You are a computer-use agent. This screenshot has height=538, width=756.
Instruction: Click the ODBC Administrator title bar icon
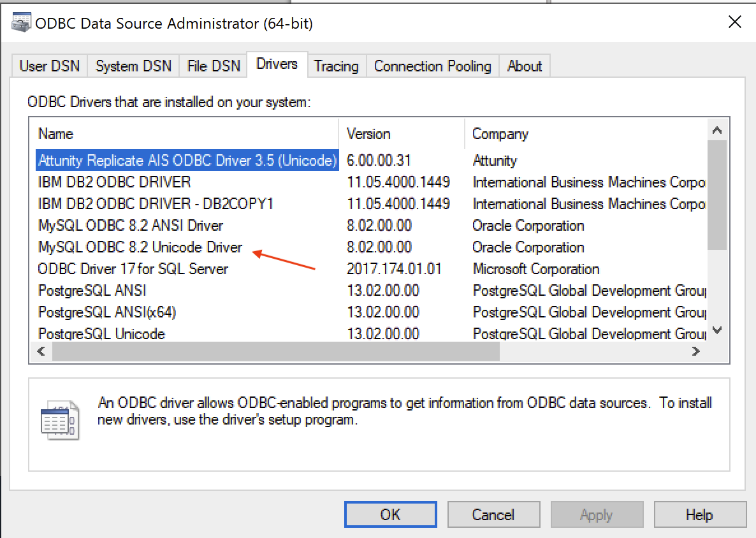point(21,23)
